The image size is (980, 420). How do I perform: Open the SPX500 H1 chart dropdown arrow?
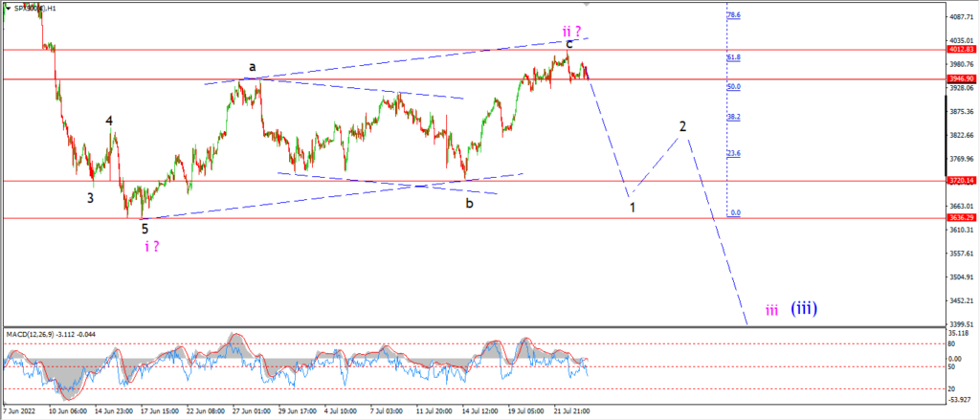[8, 9]
